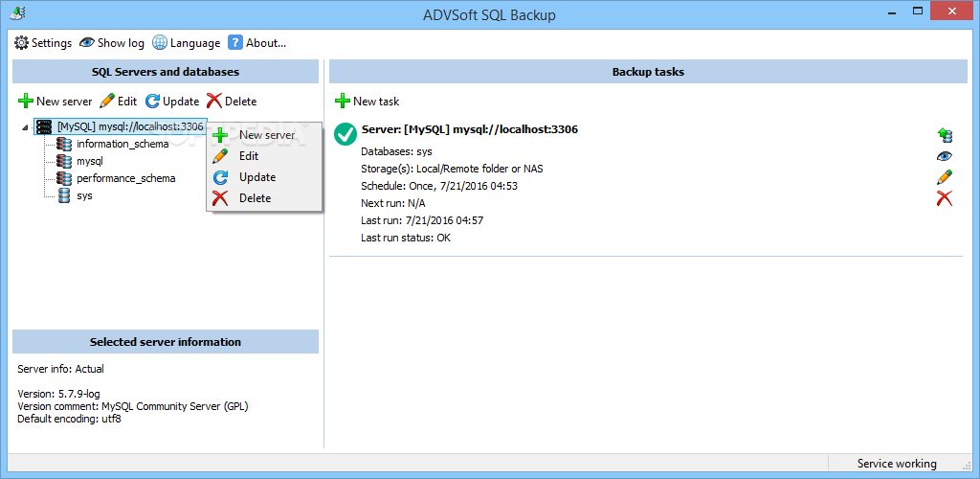Click the SQL Servers and databases panel header
The image size is (980, 479).
(166, 72)
